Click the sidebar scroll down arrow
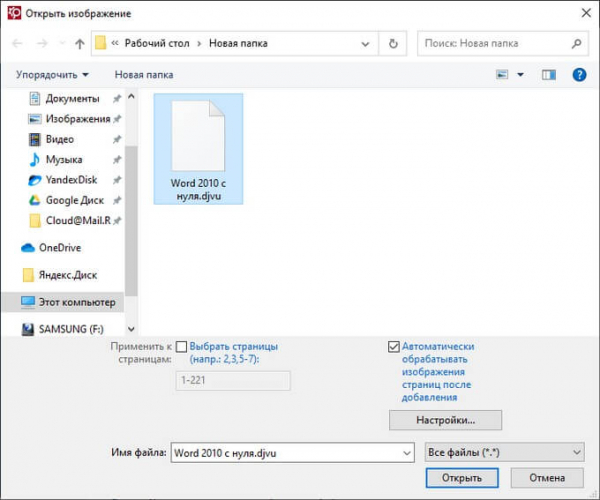This screenshot has width=600, height=500. point(131,329)
